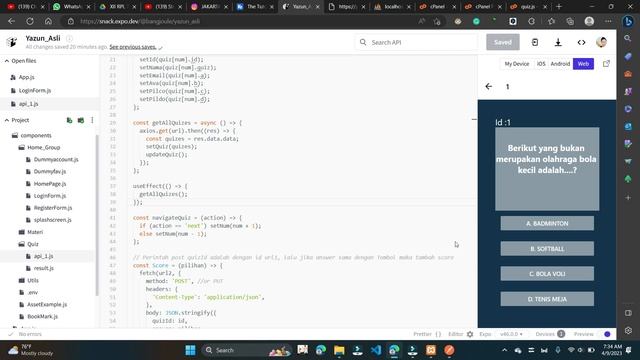
Task: Click the Saved button
Action: [503, 42]
